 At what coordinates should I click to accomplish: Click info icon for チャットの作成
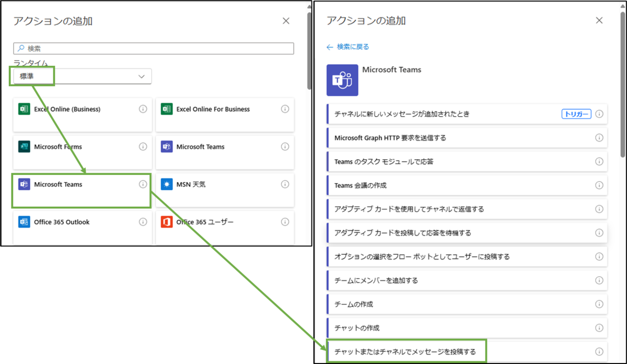click(x=599, y=328)
